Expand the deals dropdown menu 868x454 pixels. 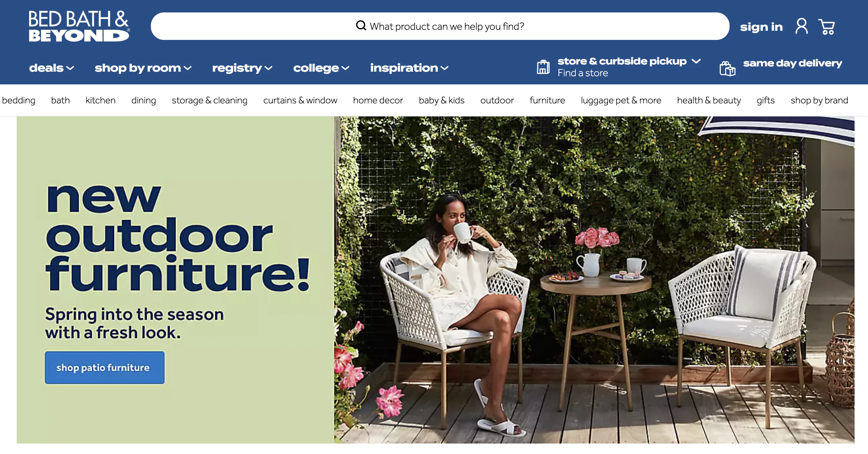[52, 68]
